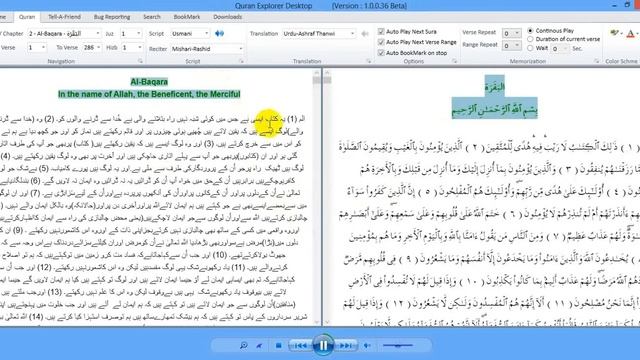Open the Options group dialog launcher
The image size is (640, 360).
[x=454, y=61]
